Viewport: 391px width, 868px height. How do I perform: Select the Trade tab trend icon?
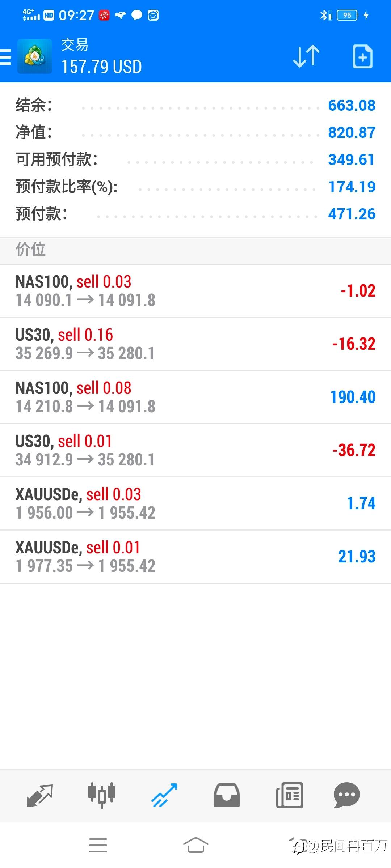(x=164, y=795)
